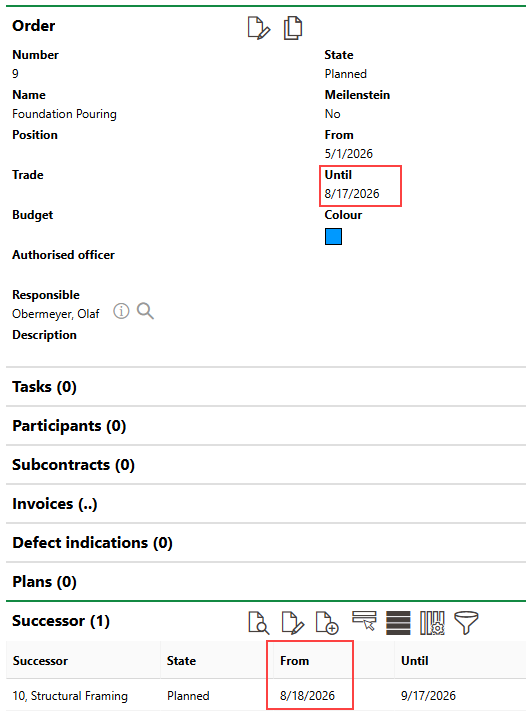The width and height of the screenshot is (526, 720).
Task: Open info icon next to Obermeyer, Olaf
Action: click(121, 311)
